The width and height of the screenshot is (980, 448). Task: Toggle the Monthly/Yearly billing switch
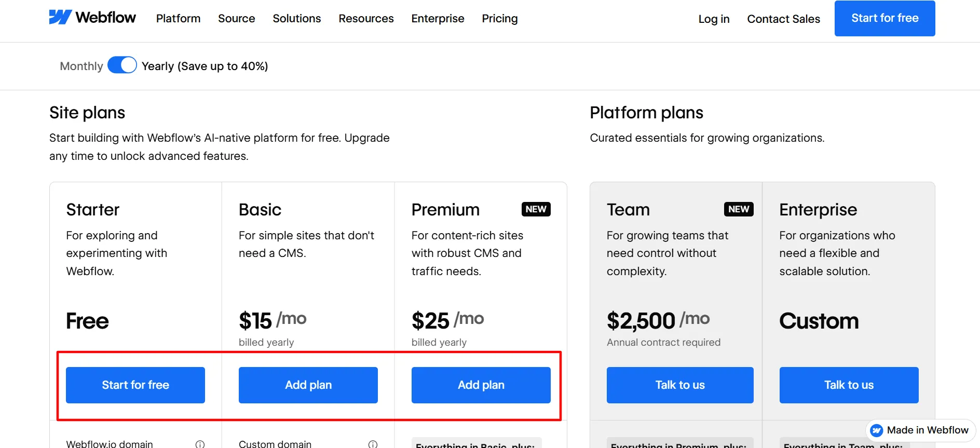tap(122, 65)
